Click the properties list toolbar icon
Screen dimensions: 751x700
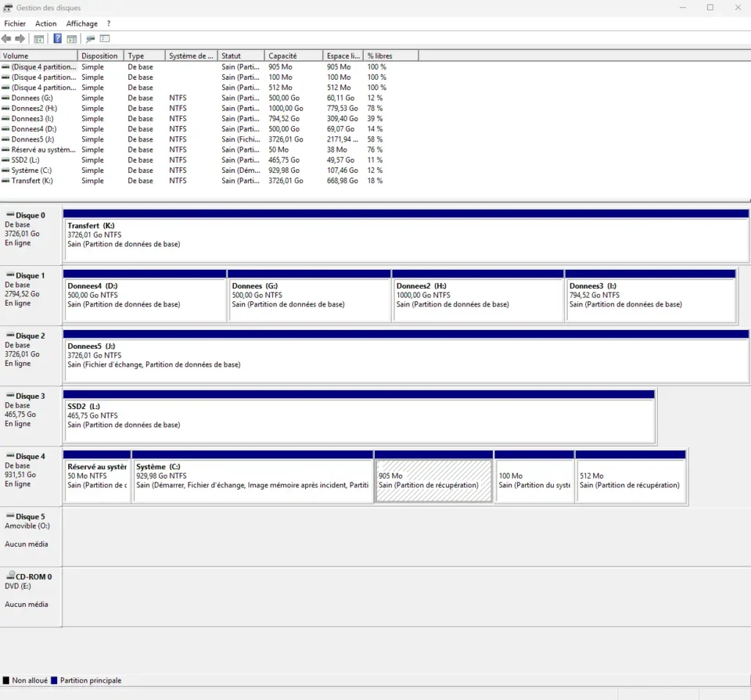pyautogui.click(x=104, y=38)
